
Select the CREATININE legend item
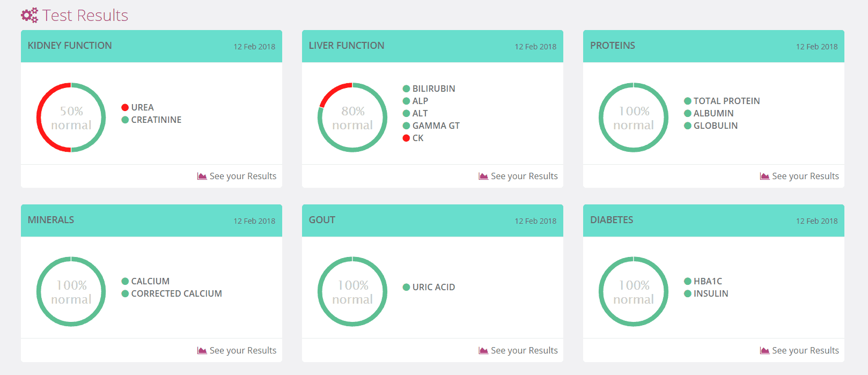click(156, 120)
